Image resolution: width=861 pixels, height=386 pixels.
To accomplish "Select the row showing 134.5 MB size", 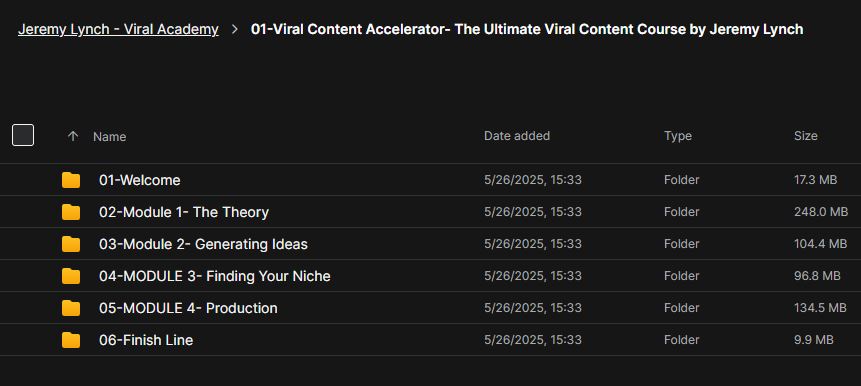I will pos(430,308).
